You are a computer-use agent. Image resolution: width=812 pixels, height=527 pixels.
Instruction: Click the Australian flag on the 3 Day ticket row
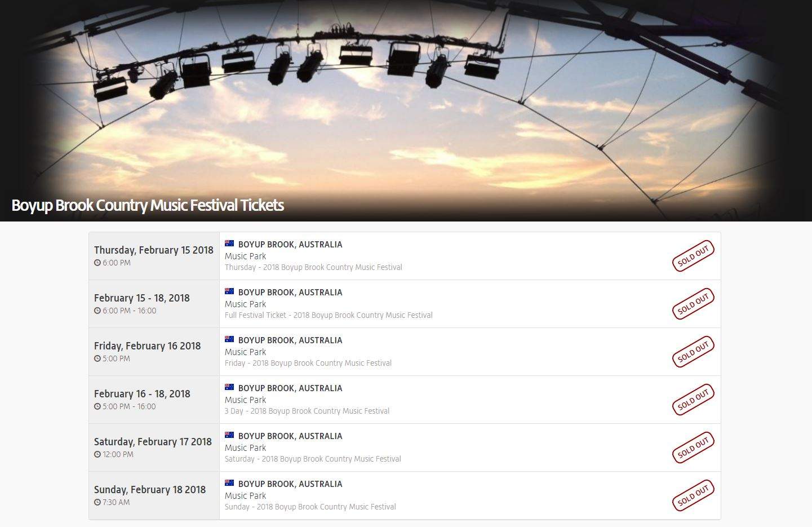229,387
